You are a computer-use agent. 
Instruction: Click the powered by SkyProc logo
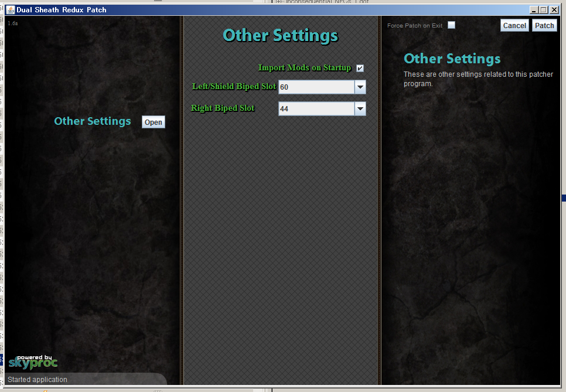click(33, 362)
